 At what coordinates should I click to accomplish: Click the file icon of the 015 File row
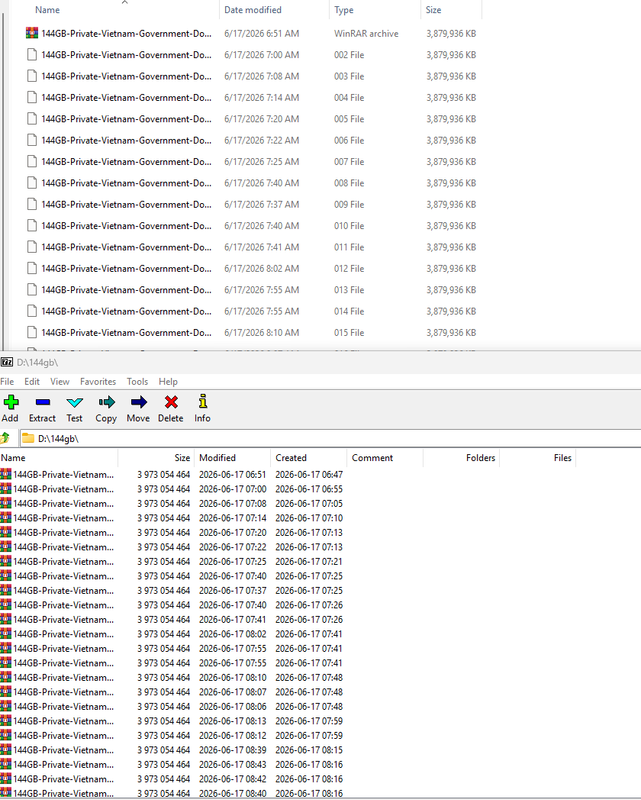(32, 333)
